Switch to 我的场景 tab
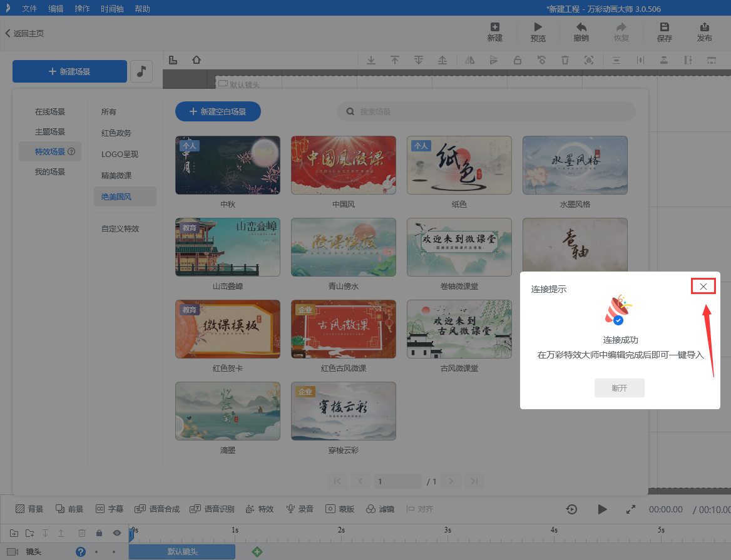Viewport: 731px width, 560px height. (x=50, y=171)
